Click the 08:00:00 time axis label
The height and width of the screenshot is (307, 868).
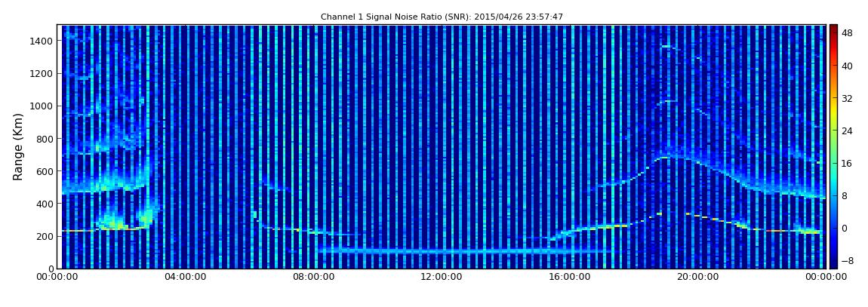315,277
